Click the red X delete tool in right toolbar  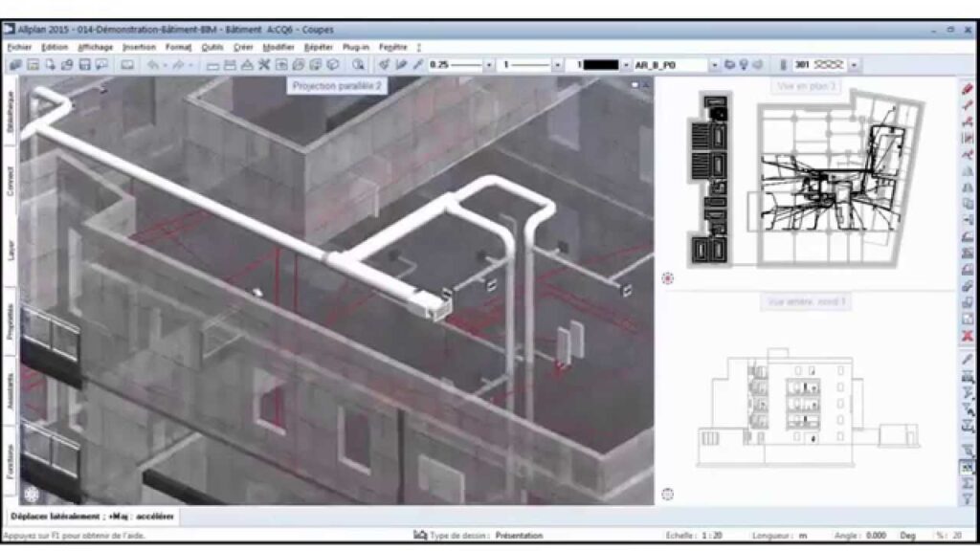(968, 336)
